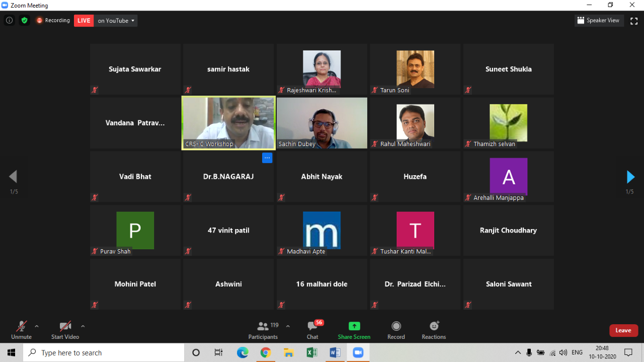Click the 16 malhari dole tile
644x362 pixels.
(x=322, y=284)
